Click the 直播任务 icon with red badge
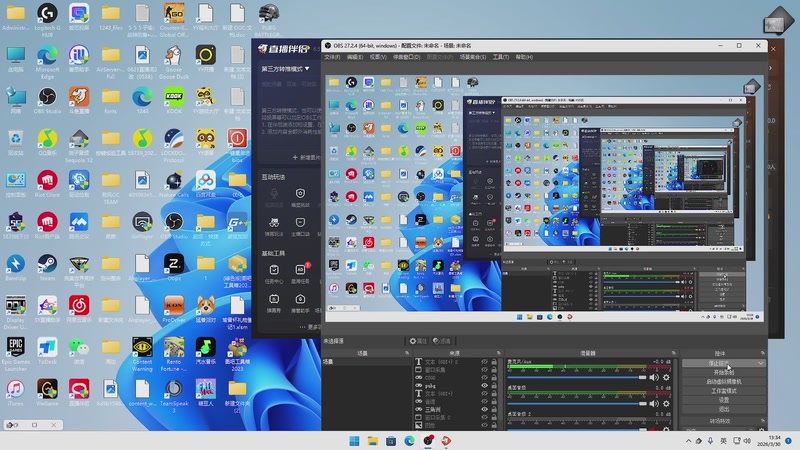 tap(300, 272)
